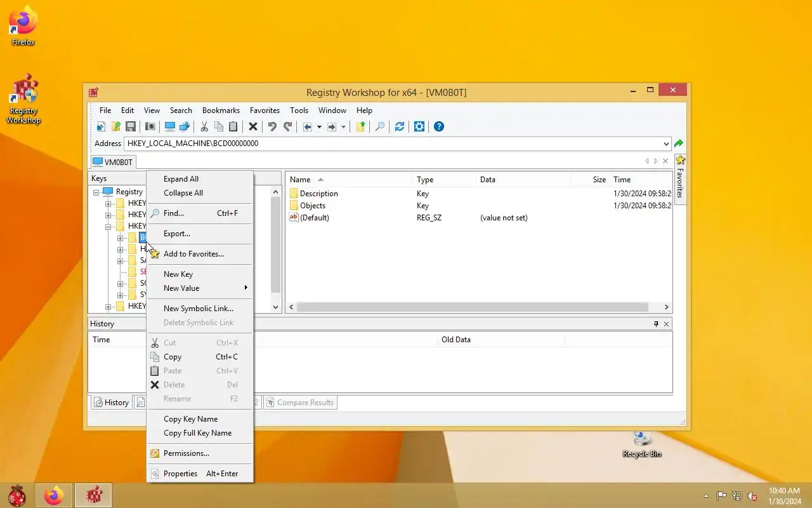The height and width of the screenshot is (508, 812).
Task: Open the Tools menu in menu bar
Action: point(299,110)
